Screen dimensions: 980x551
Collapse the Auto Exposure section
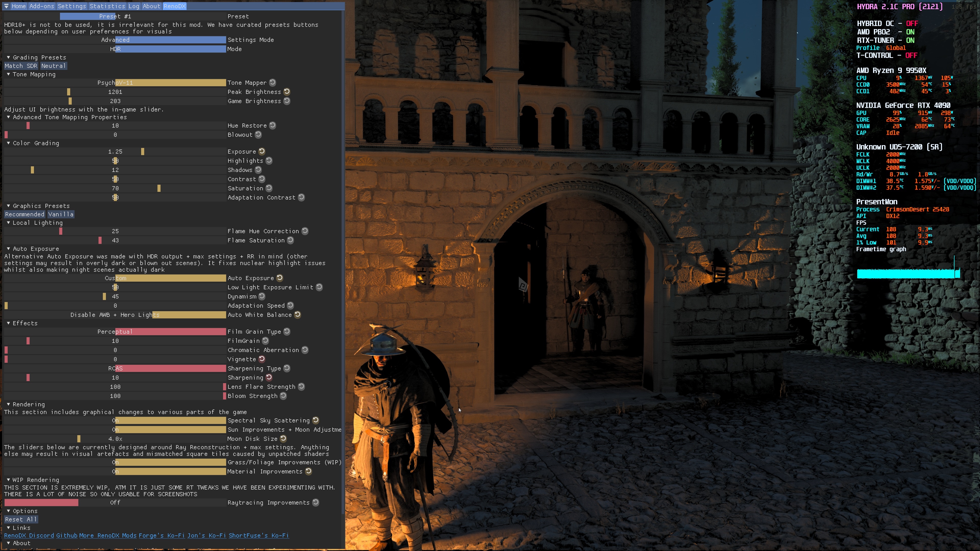8,249
